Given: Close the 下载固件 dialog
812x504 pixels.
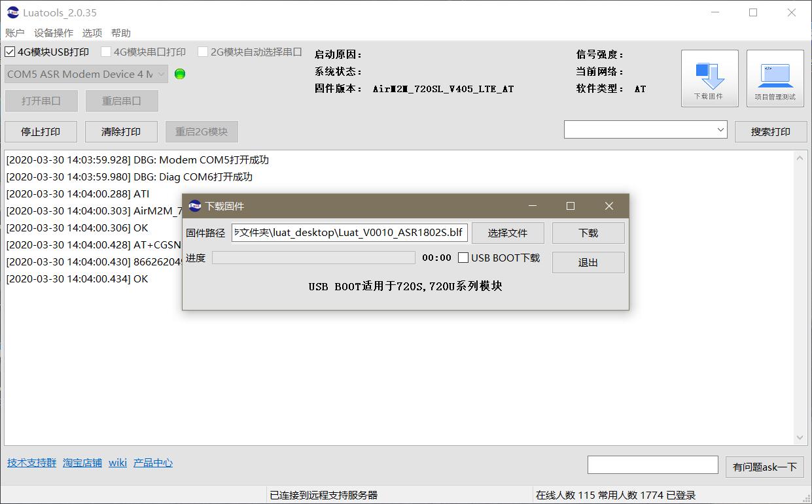Looking at the screenshot, I should (x=609, y=206).
